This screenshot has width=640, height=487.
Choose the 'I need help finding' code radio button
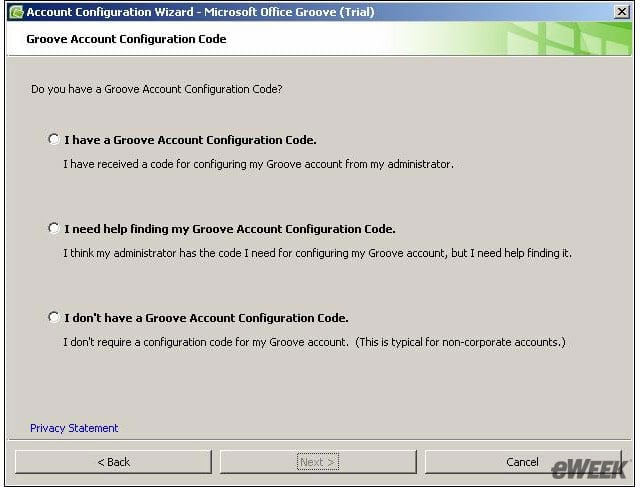pos(53,228)
